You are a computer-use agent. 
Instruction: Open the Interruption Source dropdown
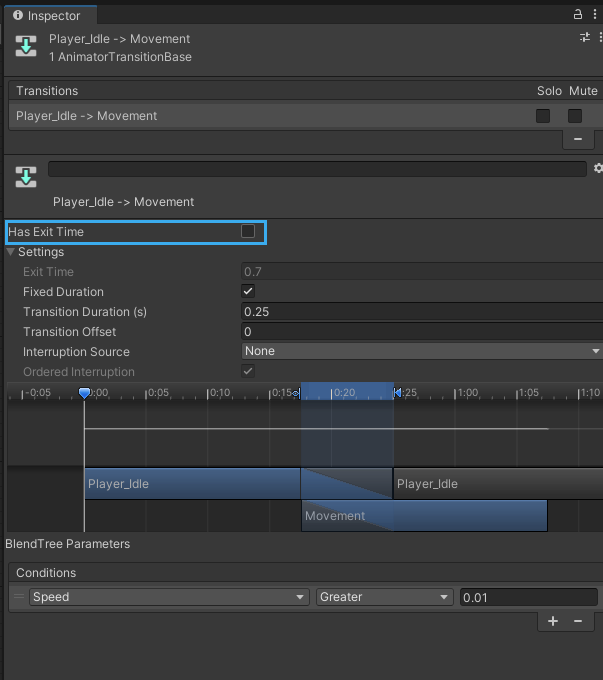click(421, 351)
